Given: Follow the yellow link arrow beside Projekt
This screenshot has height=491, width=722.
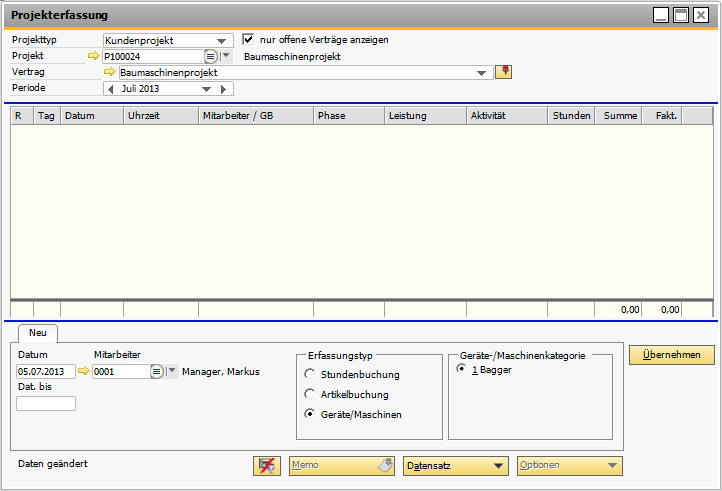Looking at the screenshot, I should [x=93, y=56].
